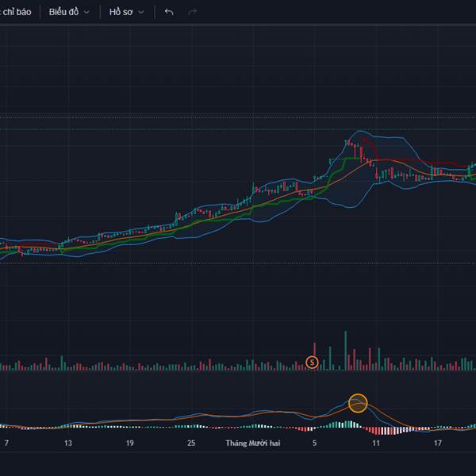Select the '25' date axis label

(191, 443)
